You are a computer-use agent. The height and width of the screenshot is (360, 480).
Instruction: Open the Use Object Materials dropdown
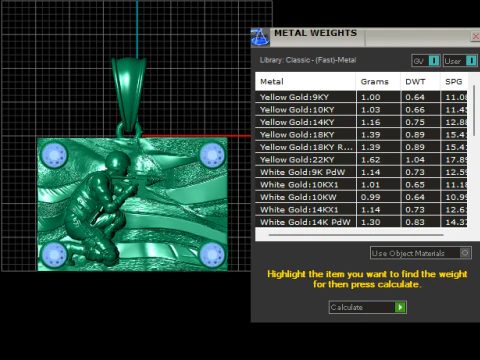coord(421,253)
